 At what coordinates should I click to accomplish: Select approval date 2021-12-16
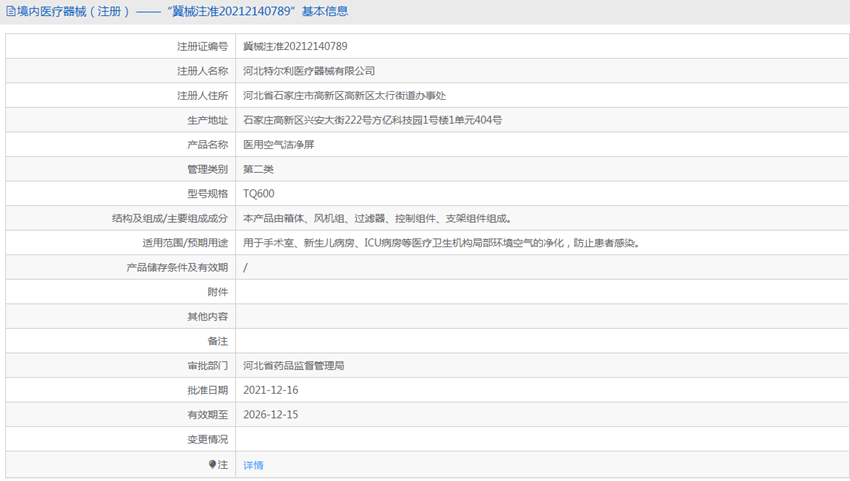click(270, 390)
